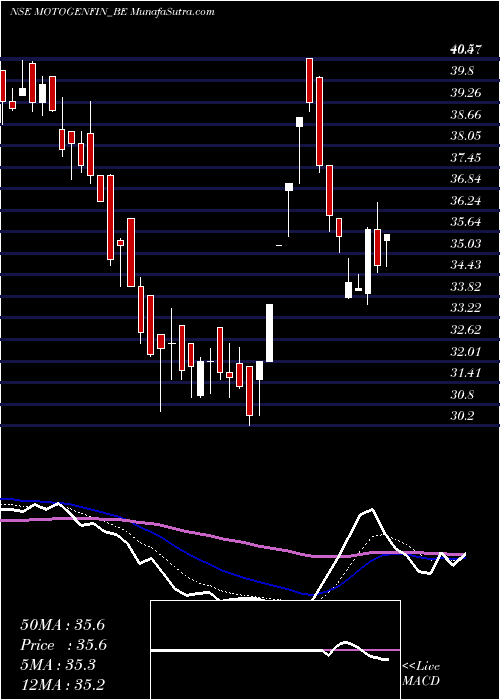Click the 36.24 price axis label

(466, 200)
